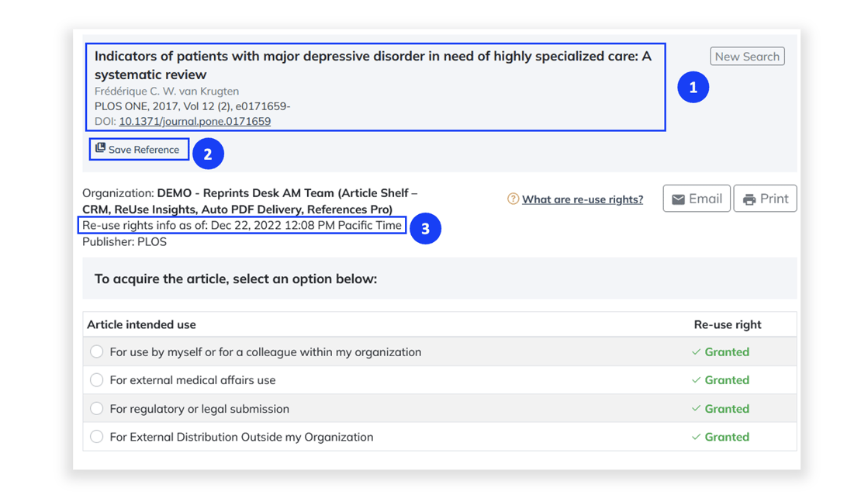Click the Save Reference button
Image resolution: width=868 pixels, height=502 pixels.
(x=139, y=149)
